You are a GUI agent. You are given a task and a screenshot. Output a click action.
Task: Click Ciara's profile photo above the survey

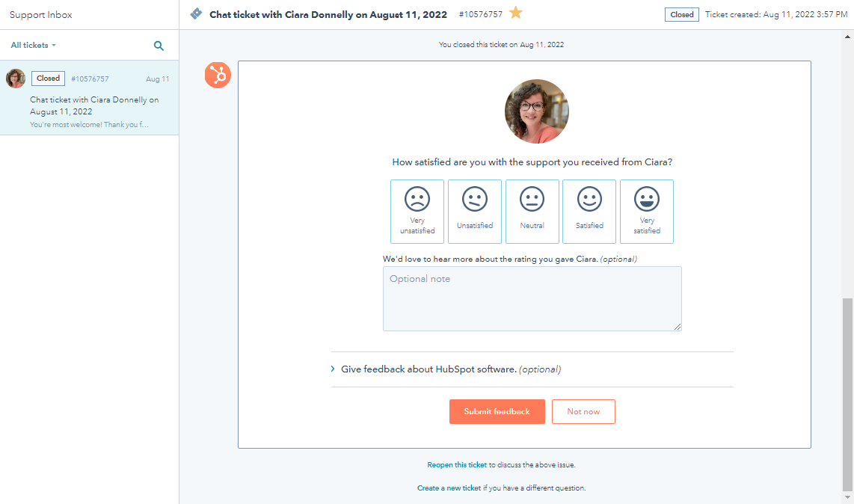coord(536,110)
